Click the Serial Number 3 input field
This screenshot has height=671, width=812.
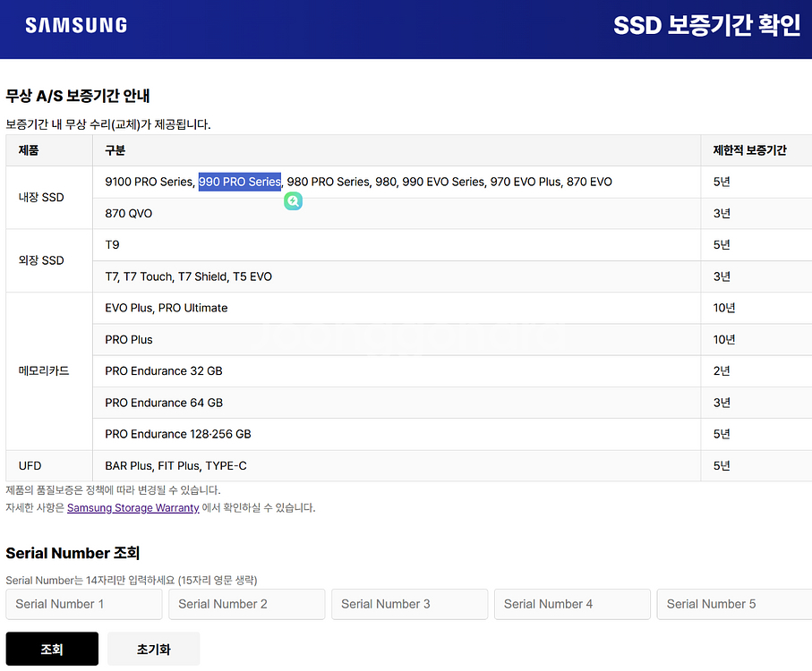[409, 604]
